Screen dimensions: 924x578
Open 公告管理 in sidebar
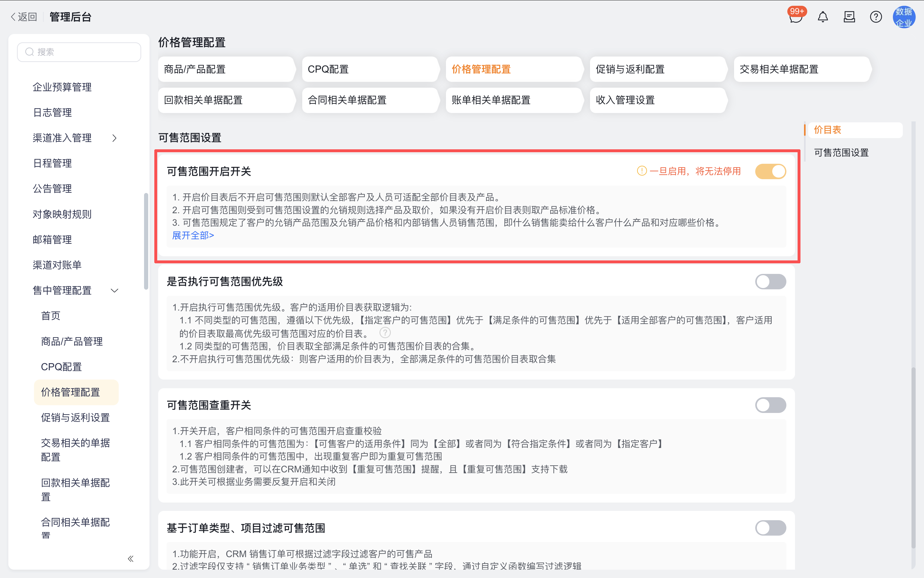pos(52,189)
